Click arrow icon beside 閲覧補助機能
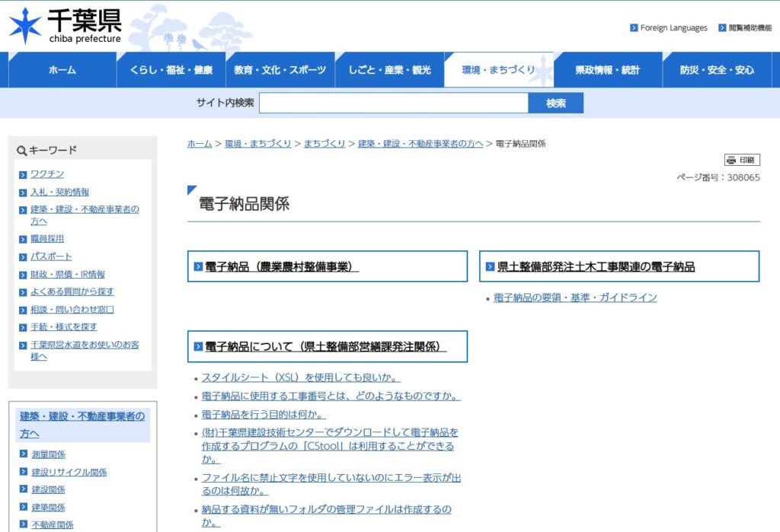Viewport: 780px width, 532px height. (721, 28)
